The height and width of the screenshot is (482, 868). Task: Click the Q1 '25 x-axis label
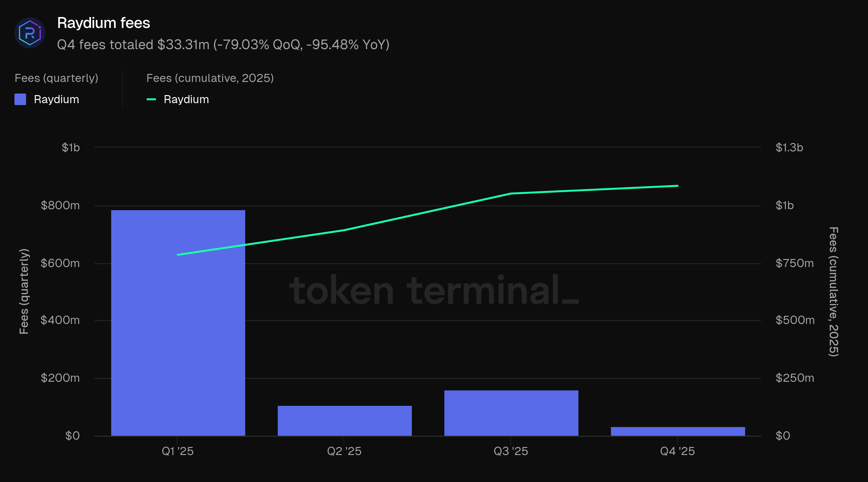[x=177, y=451]
